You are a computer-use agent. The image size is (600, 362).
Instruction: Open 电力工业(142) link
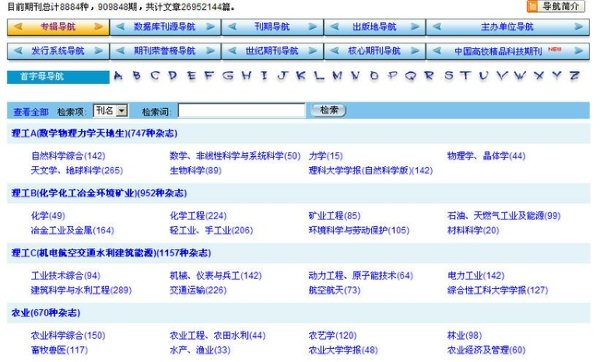(476, 276)
